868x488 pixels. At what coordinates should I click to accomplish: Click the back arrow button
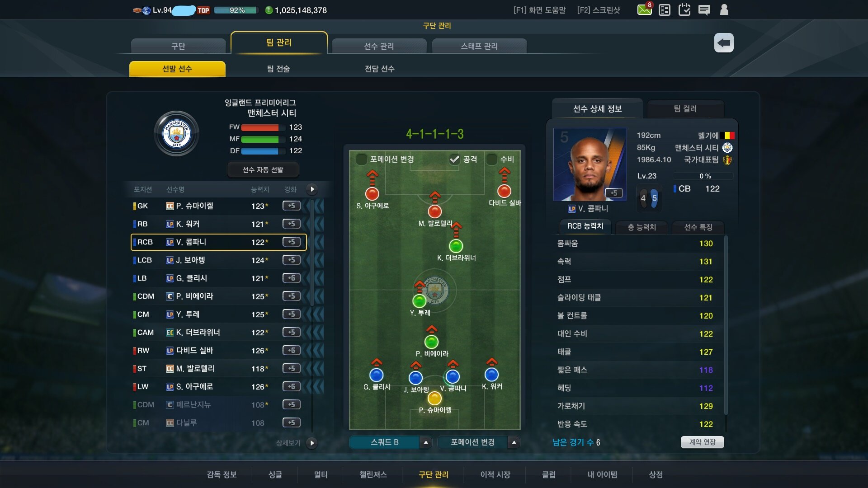(724, 43)
